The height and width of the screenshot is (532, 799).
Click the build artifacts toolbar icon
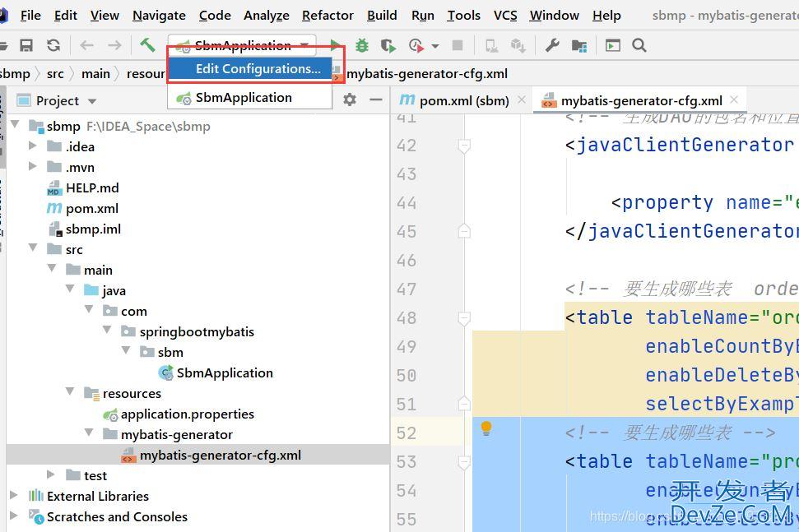click(518, 46)
